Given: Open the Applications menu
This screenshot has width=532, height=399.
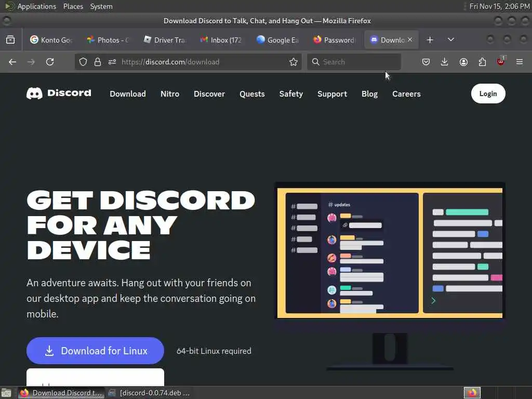Looking at the screenshot, I should pyautogui.click(x=37, y=6).
